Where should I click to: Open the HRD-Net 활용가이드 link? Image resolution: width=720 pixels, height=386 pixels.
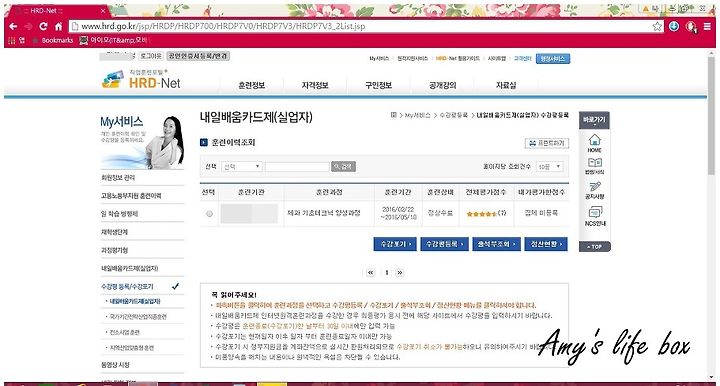pos(457,59)
